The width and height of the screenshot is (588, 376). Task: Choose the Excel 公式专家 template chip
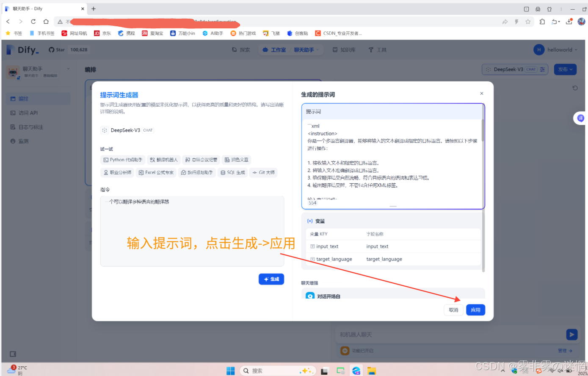pyautogui.click(x=156, y=172)
